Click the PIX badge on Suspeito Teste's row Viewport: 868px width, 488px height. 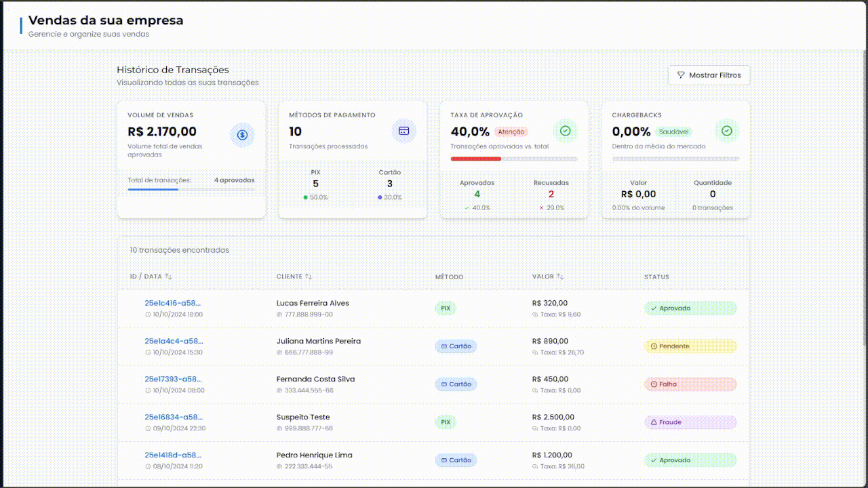pos(446,422)
